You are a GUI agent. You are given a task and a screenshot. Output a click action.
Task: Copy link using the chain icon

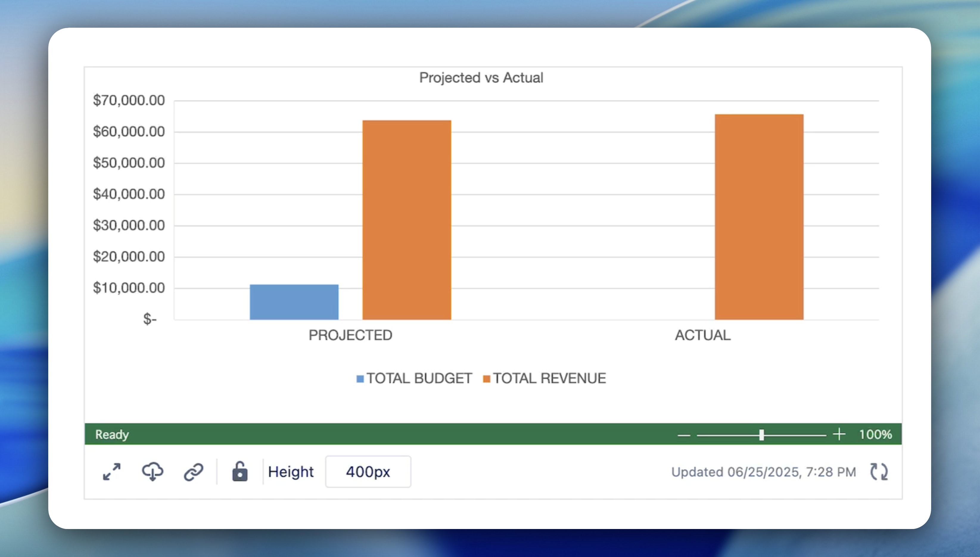(x=194, y=472)
